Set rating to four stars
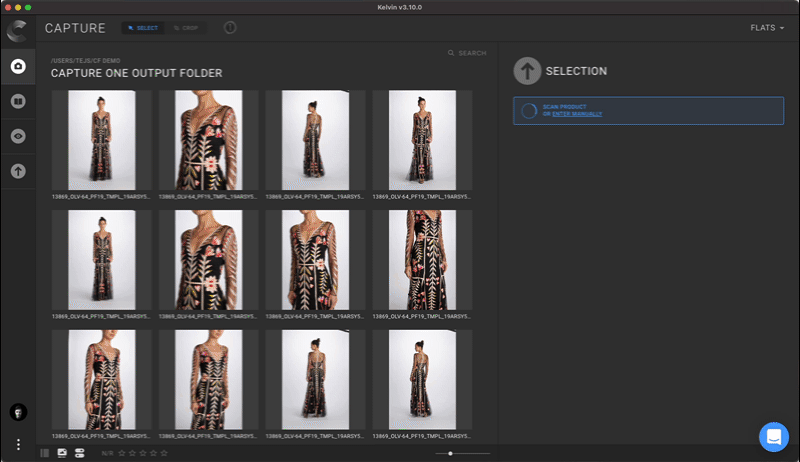800x462 pixels. 154,453
